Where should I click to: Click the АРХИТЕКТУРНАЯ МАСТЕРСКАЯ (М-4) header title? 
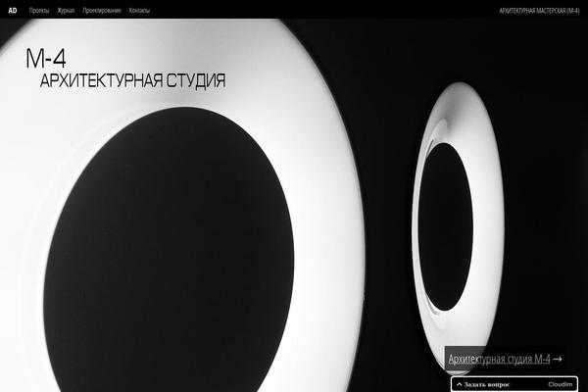[538, 9]
